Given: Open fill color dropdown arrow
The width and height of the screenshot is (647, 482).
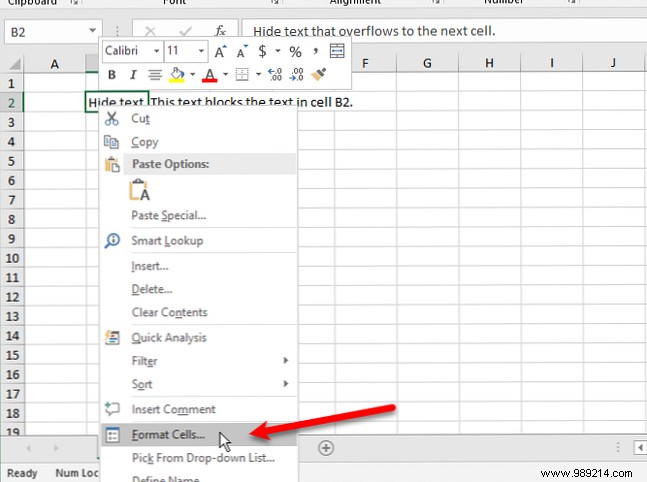Looking at the screenshot, I should (192, 75).
